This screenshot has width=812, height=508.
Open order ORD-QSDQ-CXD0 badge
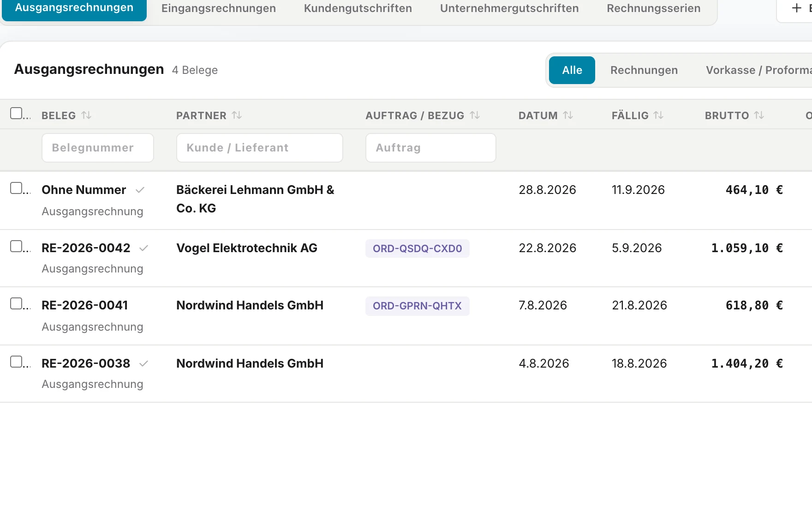[418, 248]
